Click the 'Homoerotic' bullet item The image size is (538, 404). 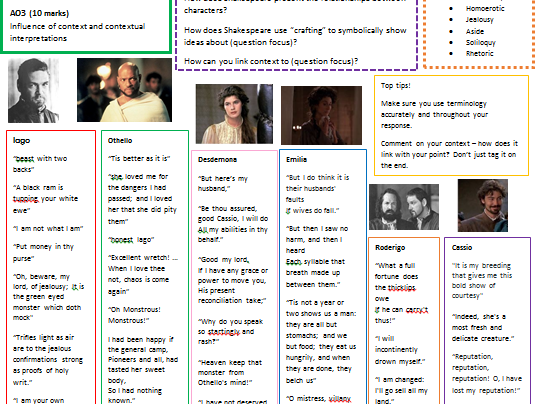coord(485,9)
